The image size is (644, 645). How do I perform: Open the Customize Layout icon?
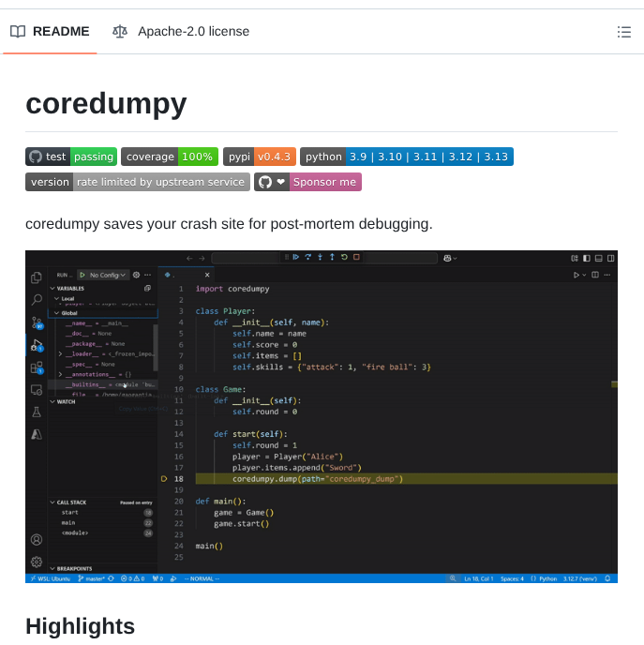pyautogui.click(x=575, y=259)
